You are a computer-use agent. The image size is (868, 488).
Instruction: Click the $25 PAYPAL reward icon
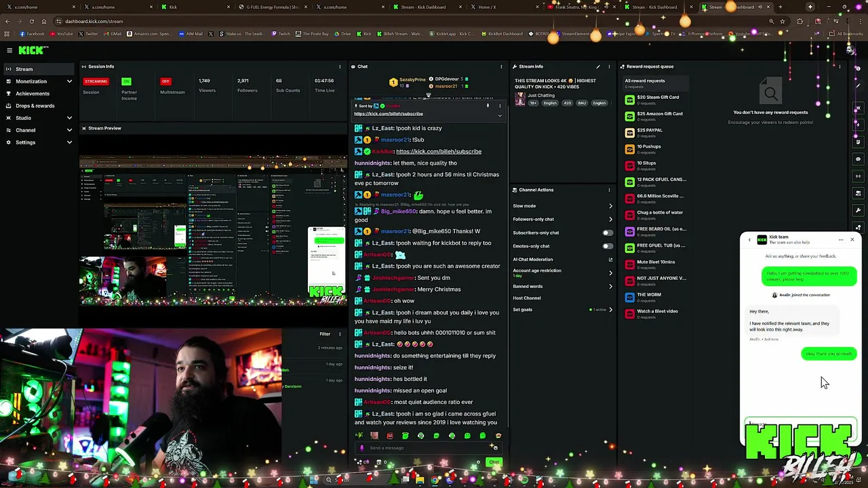click(x=630, y=133)
